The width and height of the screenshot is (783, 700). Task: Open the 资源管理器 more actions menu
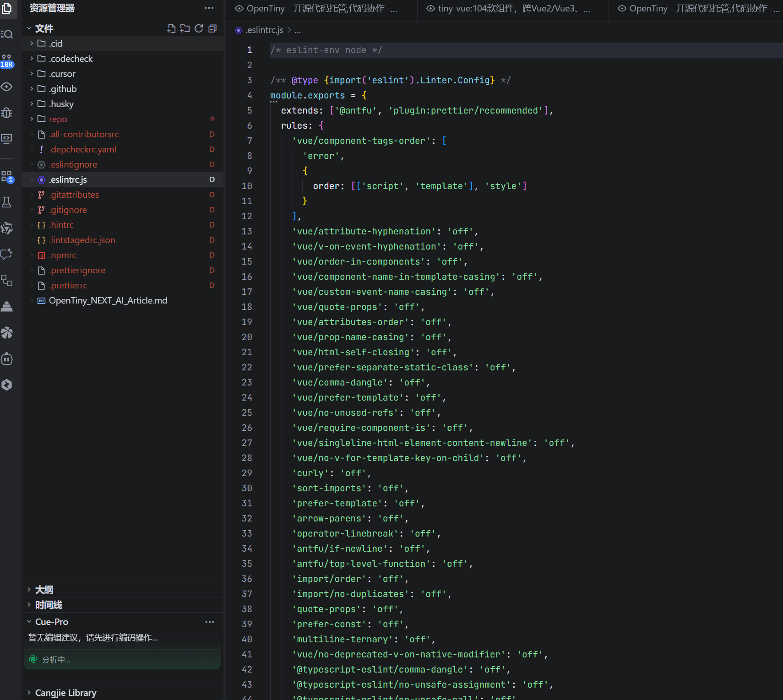209,8
